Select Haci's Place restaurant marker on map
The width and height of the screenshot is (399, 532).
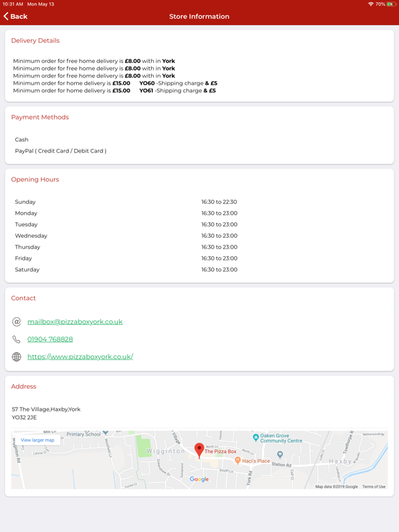tap(238, 461)
